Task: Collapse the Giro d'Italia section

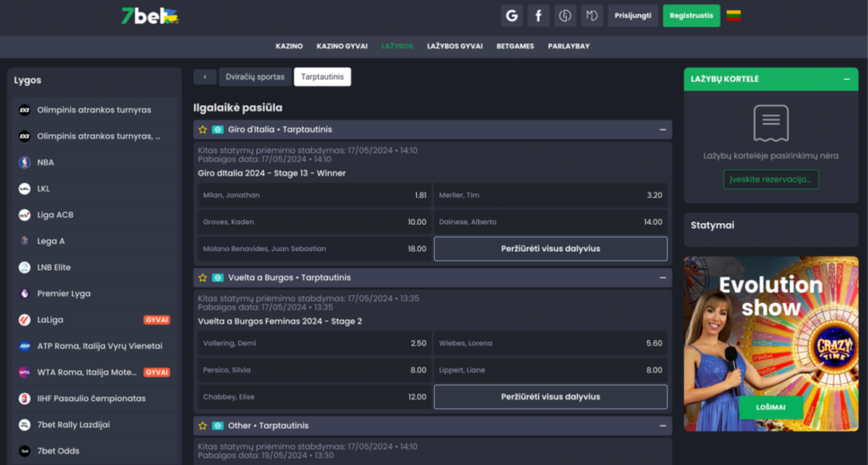Action: tap(663, 130)
